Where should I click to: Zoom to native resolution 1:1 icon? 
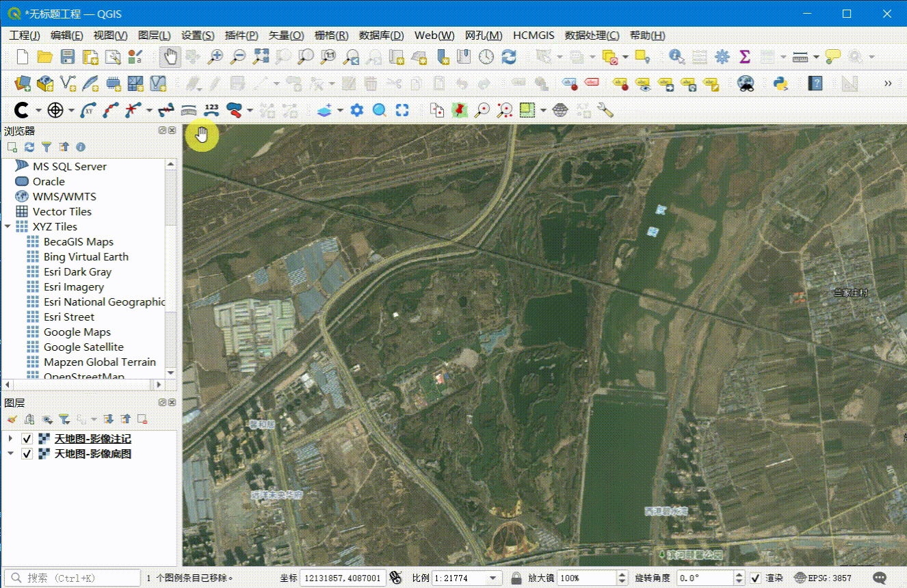pos(328,57)
